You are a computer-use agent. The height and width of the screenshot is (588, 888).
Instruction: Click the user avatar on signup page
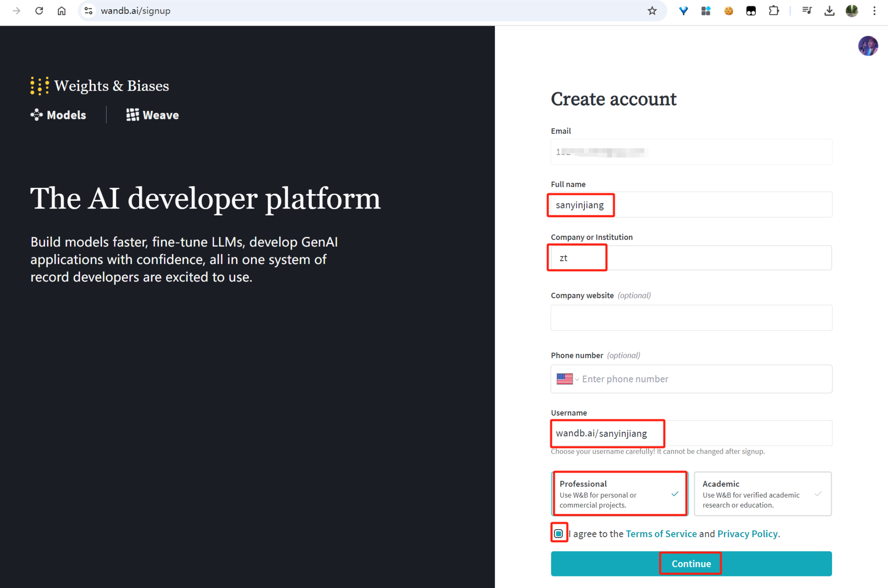pyautogui.click(x=868, y=46)
